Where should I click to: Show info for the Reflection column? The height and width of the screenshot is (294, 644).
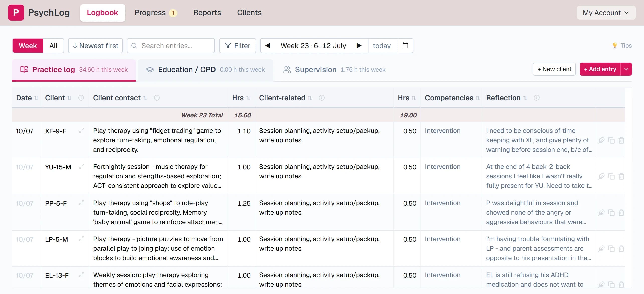(x=537, y=98)
